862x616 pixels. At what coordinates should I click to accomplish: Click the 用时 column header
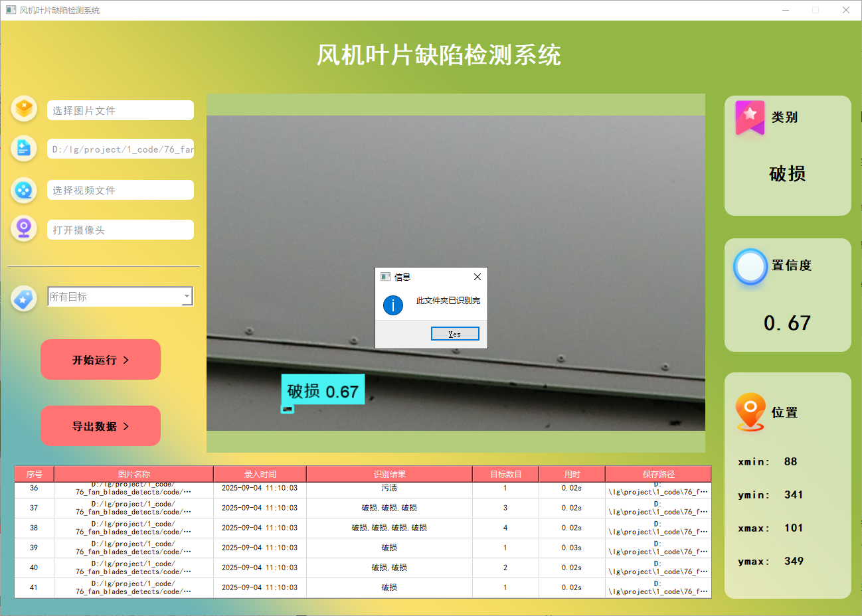click(x=572, y=474)
